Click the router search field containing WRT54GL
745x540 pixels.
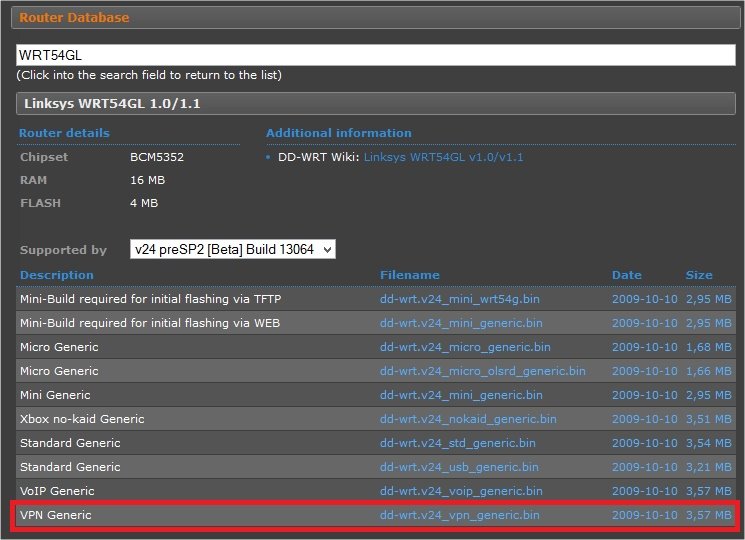click(x=375, y=56)
